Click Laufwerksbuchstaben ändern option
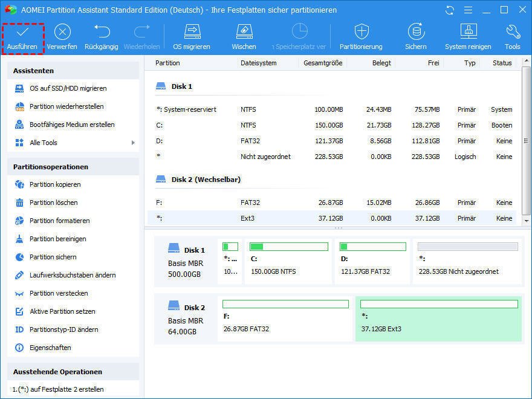 pos(73,275)
